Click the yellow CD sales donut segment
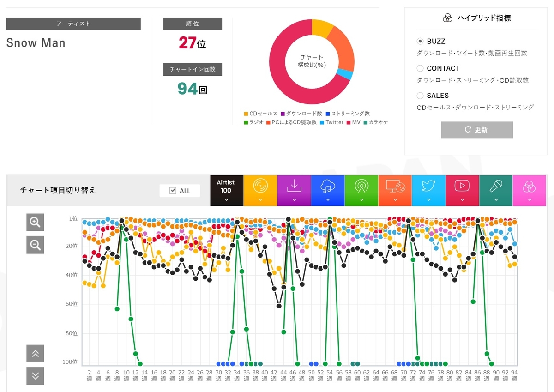Image resolution: width=554 pixels, height=392 pixels. [x=321, y=28]
